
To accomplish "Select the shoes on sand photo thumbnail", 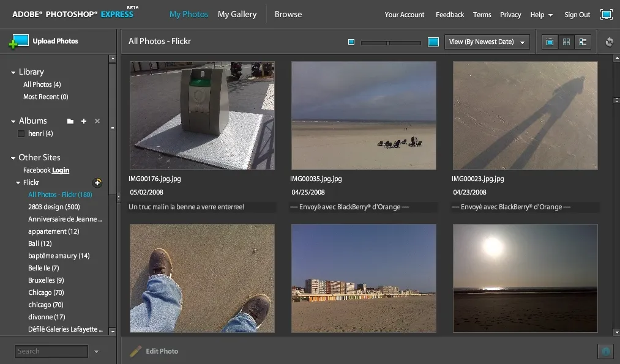I will coord(202,278).
